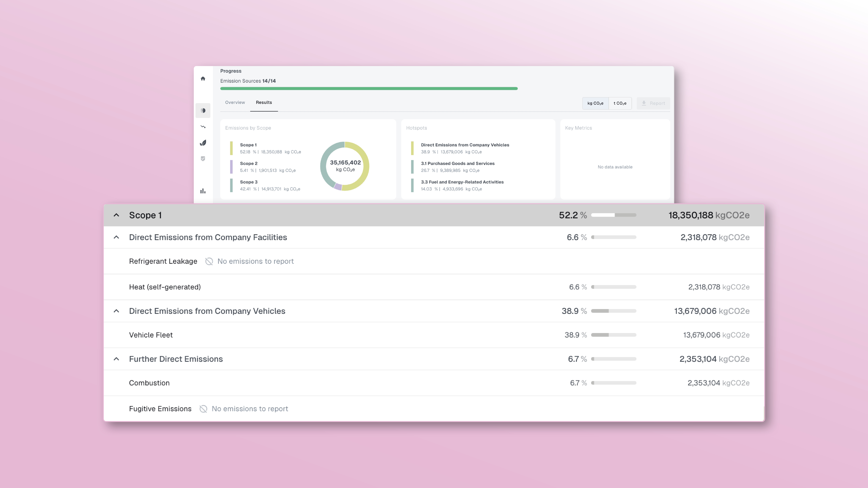
Task: Click the shield checkmark sidebar icon
Action: [203, 159]
